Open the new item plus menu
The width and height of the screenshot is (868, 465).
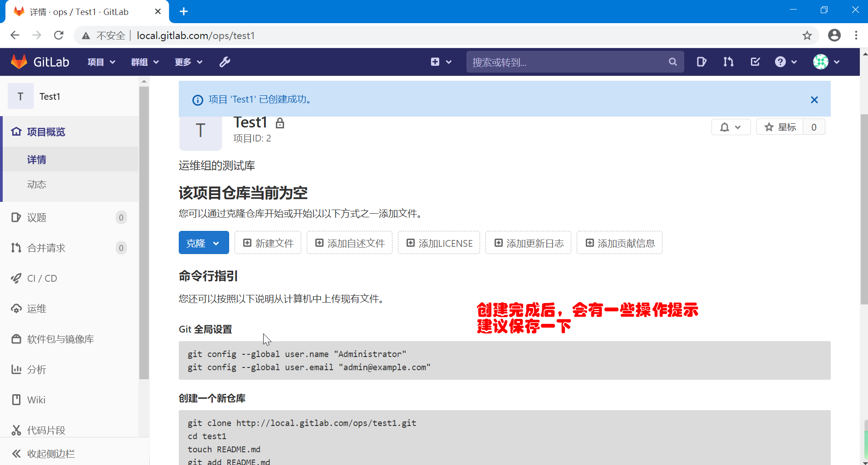pyautogui.click(x=441, y=62)
